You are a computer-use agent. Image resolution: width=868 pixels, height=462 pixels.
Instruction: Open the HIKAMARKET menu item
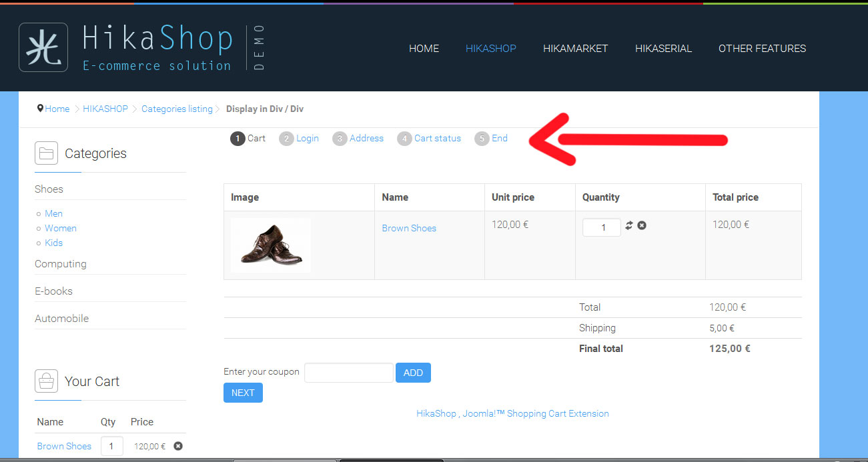click(x=576, y=48)
